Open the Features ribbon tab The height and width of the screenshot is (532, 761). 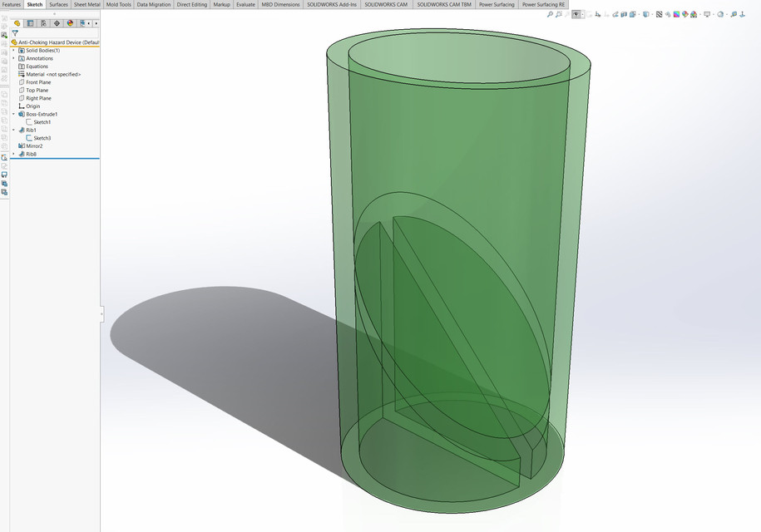click(11, 4)
